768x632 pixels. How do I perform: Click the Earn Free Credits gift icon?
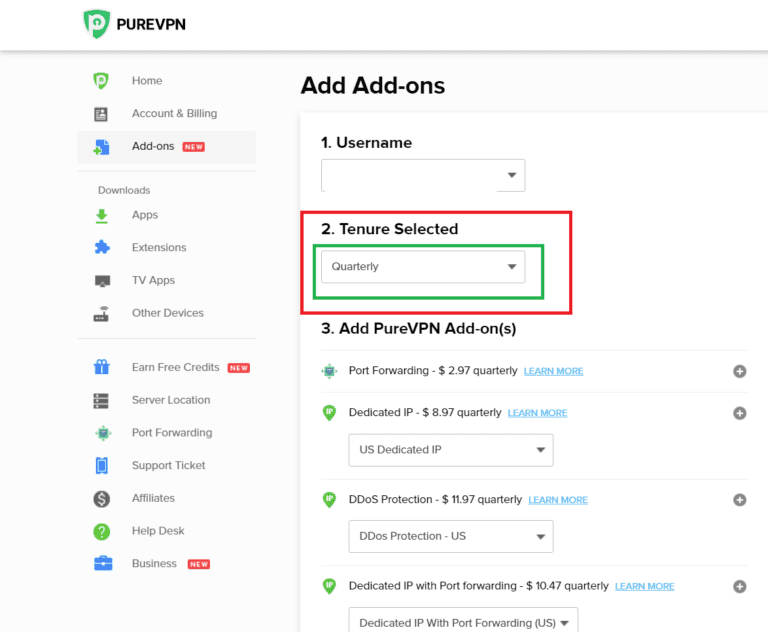(101, 368)
